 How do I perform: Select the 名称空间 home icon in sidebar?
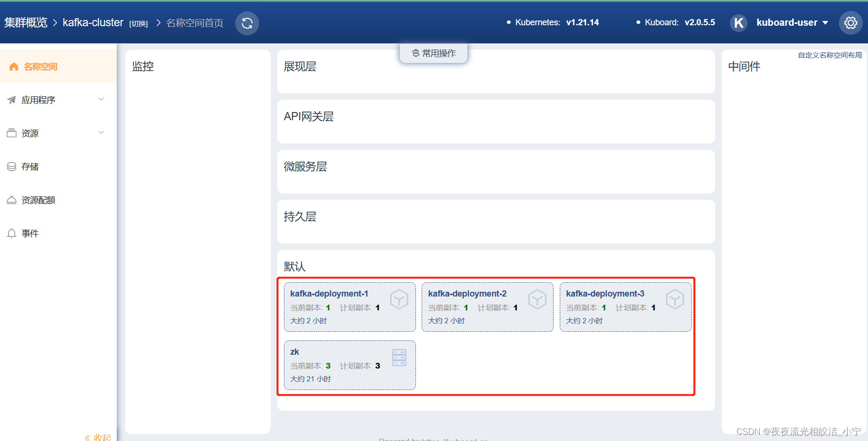[x=14, y=66]
